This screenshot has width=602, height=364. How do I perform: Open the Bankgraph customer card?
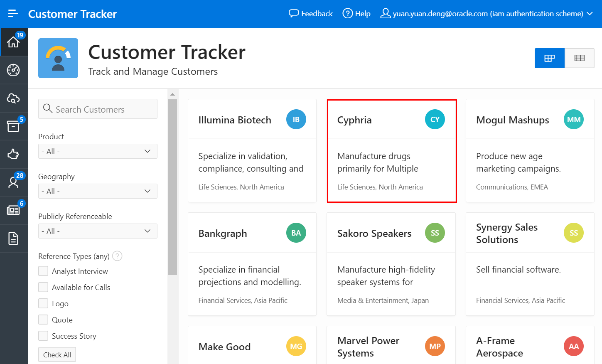252,264
